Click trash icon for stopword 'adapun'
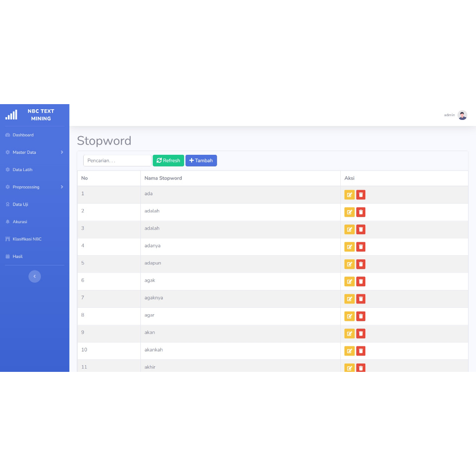This screenshot has width=476, height=476. [x=361, y=264]
